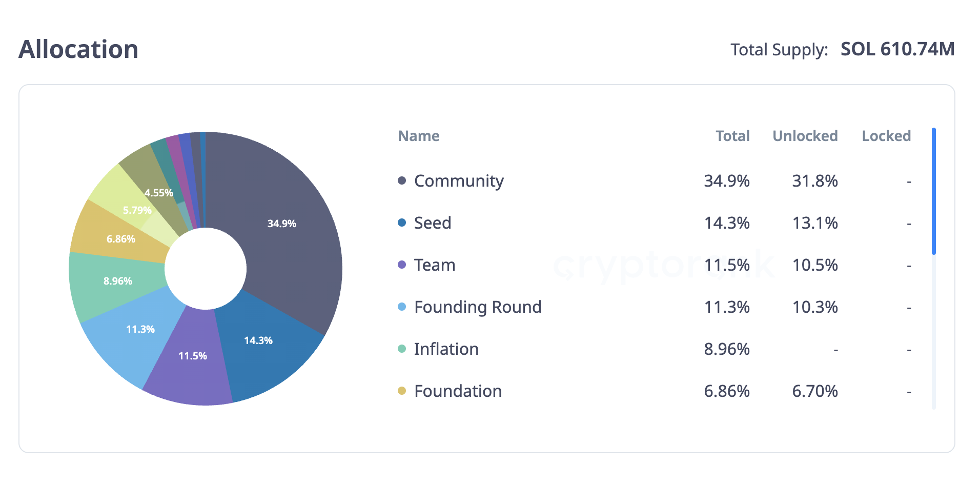The width and height of the screenshot is (980, 484).
Task: Click the Team legend color dot
Action: 402,265
